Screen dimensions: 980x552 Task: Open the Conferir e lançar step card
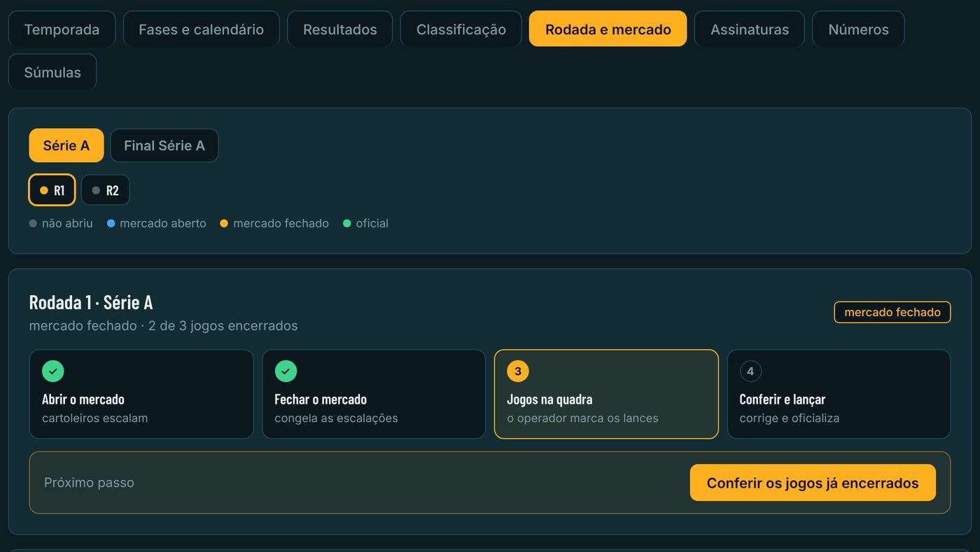tap(839, 394)
